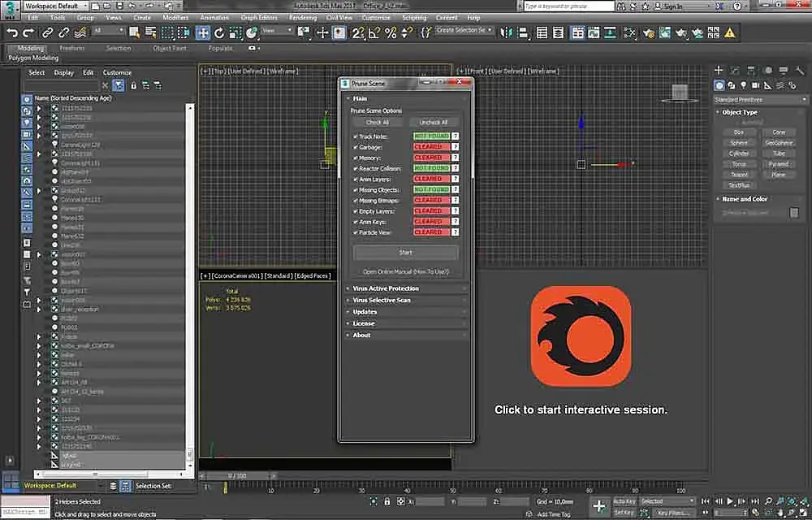This screenshot has height=520, width=812.
Task: Click the Uncheck All button
Action: coord(434,122)
